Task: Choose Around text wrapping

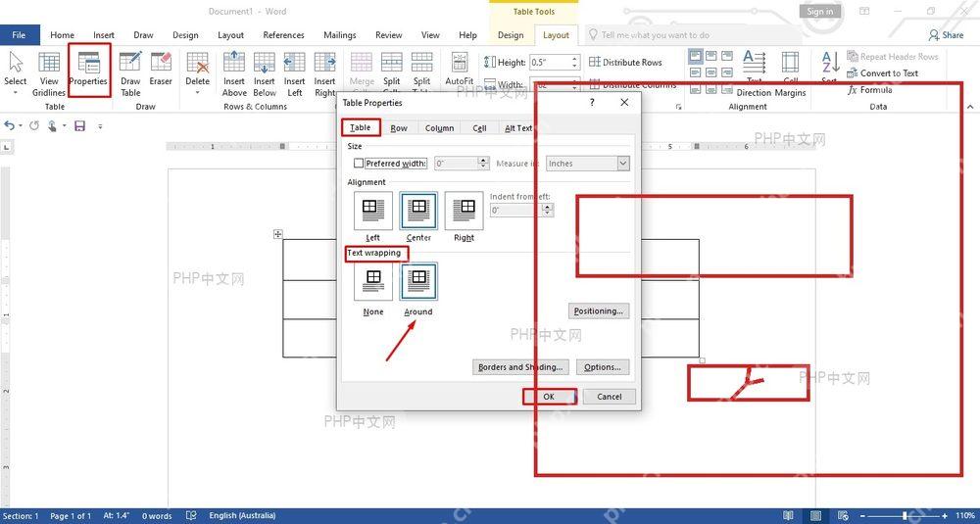Action: pos(418,282)
